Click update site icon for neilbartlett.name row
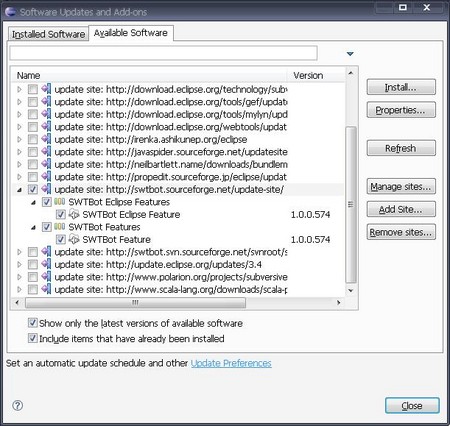 click(46, 164)
